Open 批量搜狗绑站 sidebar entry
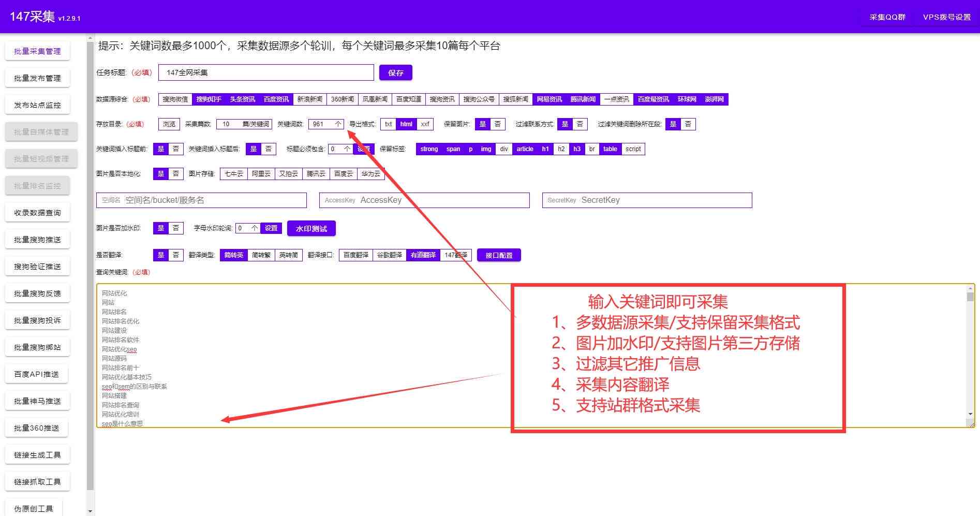This screenshot has height=516, width=980. [37, 347]
